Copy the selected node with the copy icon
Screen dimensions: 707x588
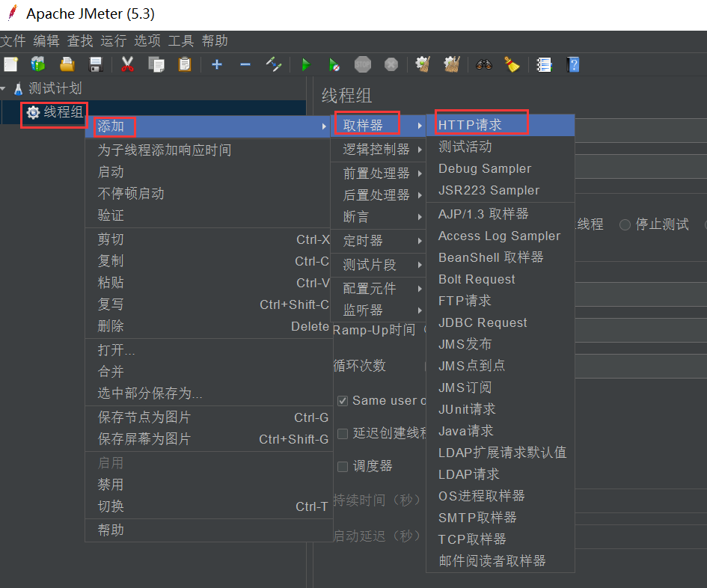click(x=157, y=64)
